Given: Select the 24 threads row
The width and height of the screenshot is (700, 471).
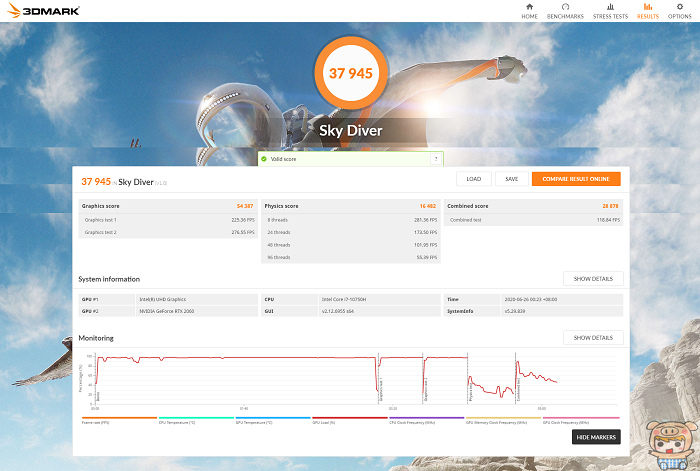Looking at the screenshot, I should [x=351, y=232].
